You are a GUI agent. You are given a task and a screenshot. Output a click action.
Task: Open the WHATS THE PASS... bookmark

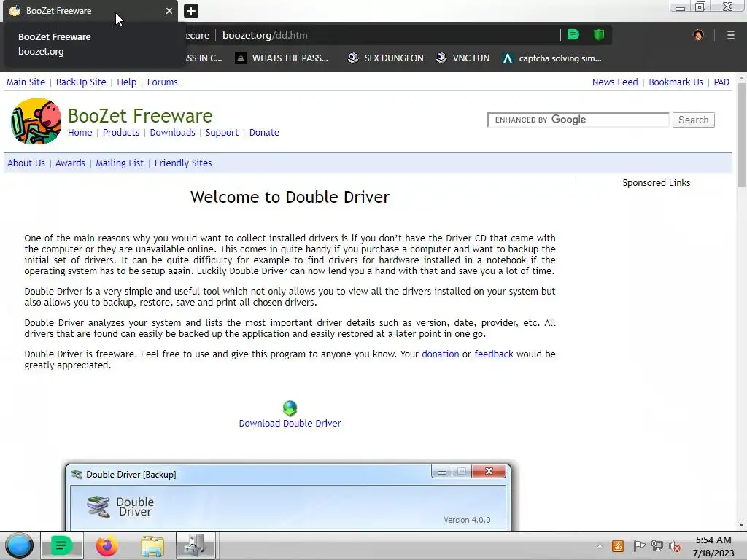282,58
